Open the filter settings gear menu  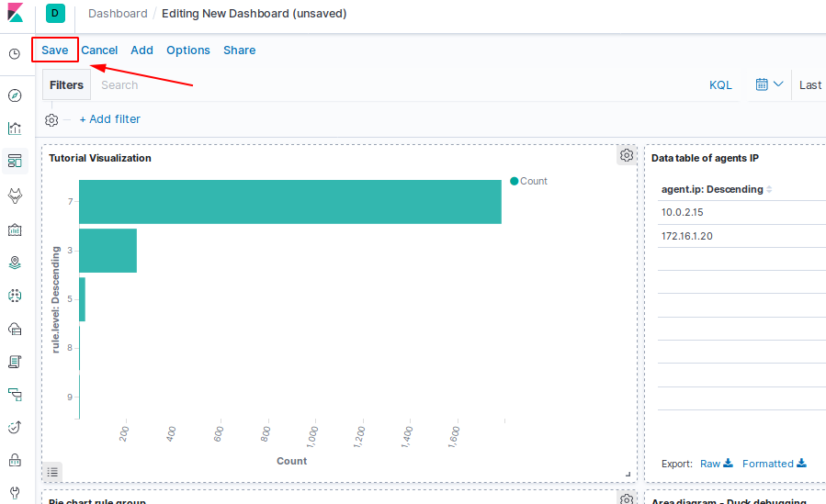coord(51,120)
